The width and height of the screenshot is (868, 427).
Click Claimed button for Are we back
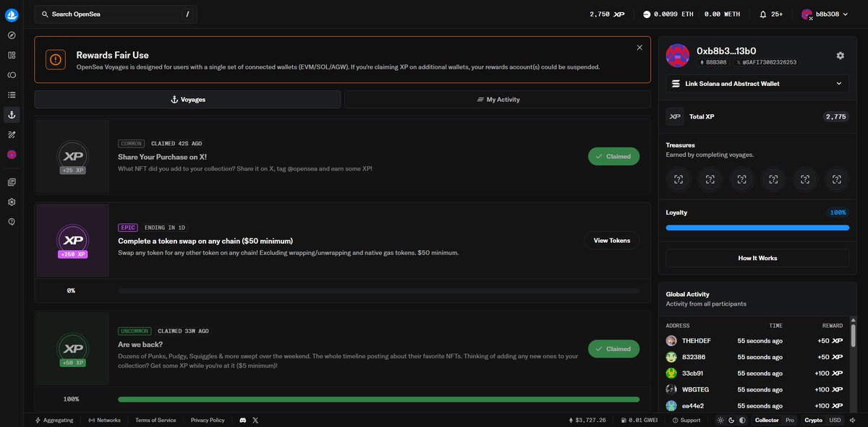(613, 349)
